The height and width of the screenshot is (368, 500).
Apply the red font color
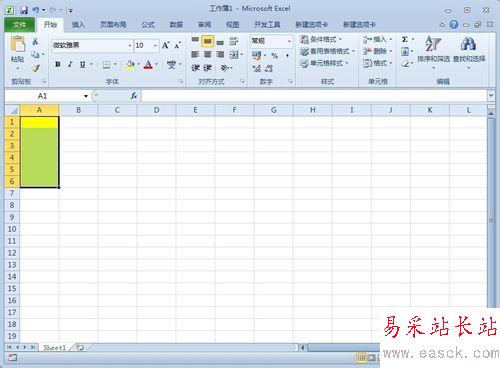coord(148,65)
